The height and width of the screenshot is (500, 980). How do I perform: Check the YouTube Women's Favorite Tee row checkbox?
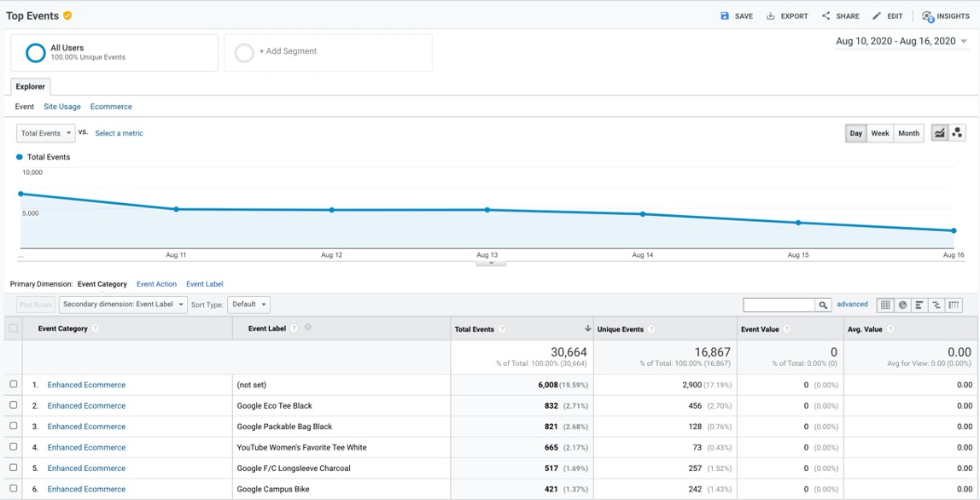[x=14, y=447]
